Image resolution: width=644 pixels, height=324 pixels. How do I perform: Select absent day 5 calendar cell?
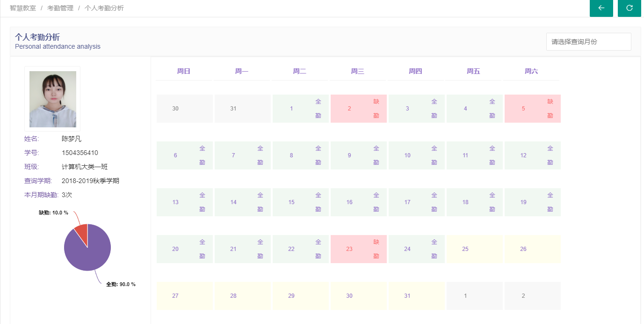[533, 109]
